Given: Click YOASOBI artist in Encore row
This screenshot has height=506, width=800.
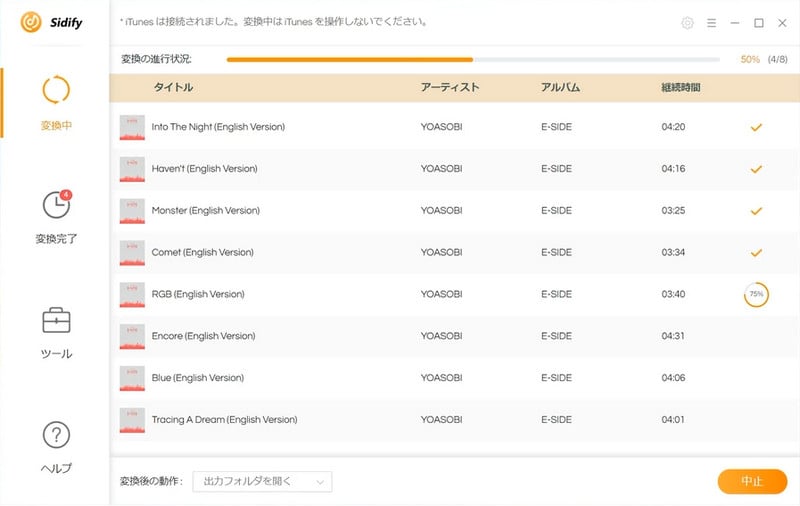Looking at the screenshot, I should click(441, 336).
